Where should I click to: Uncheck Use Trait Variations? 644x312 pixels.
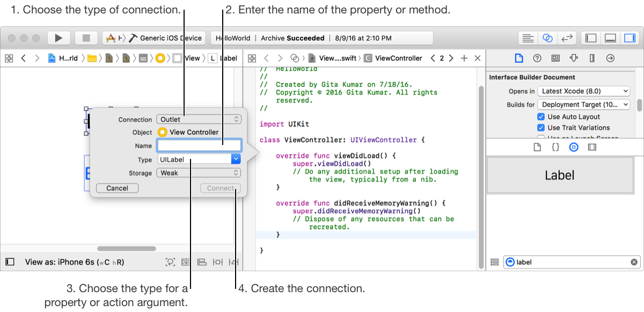pyautogui.click(x=541, y=128)
